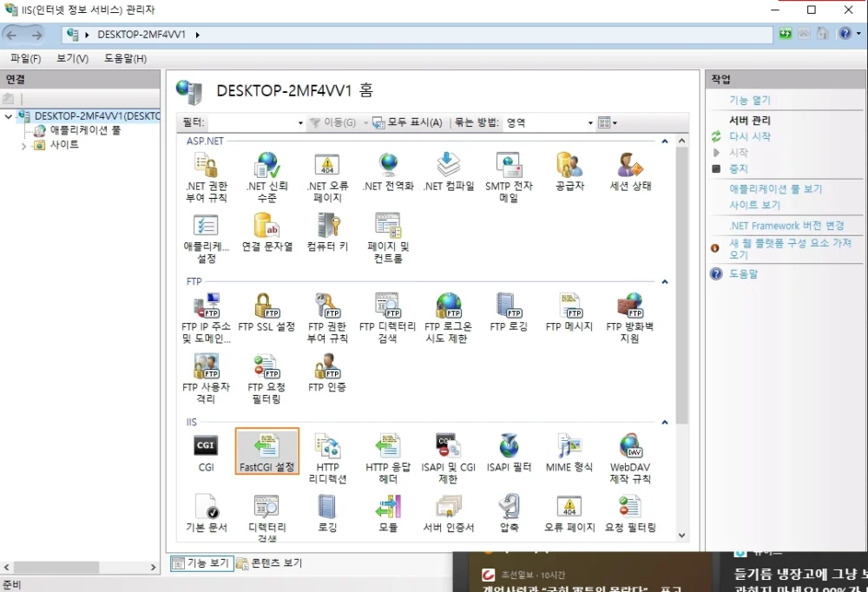Open the .NET 신뢰 수준 feature

coord(266,177)
